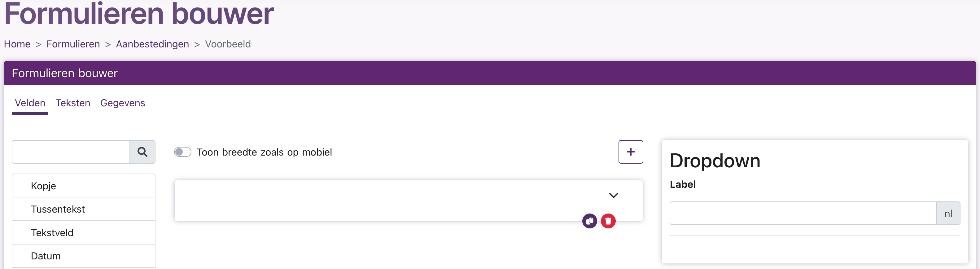
Task: Switch to the Velden tab
Action: [30, 103]
